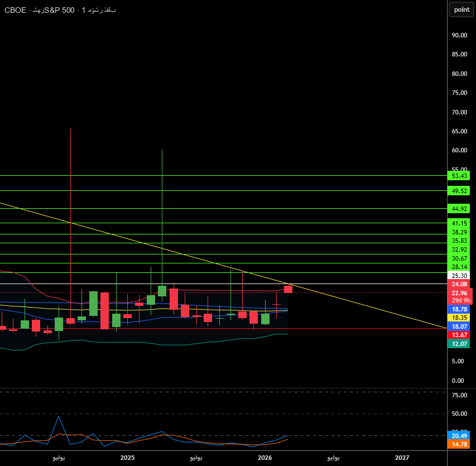The image size is (476, 466).
Task: Click the orange 14.78 indicator value label
Action: [459, 444]
